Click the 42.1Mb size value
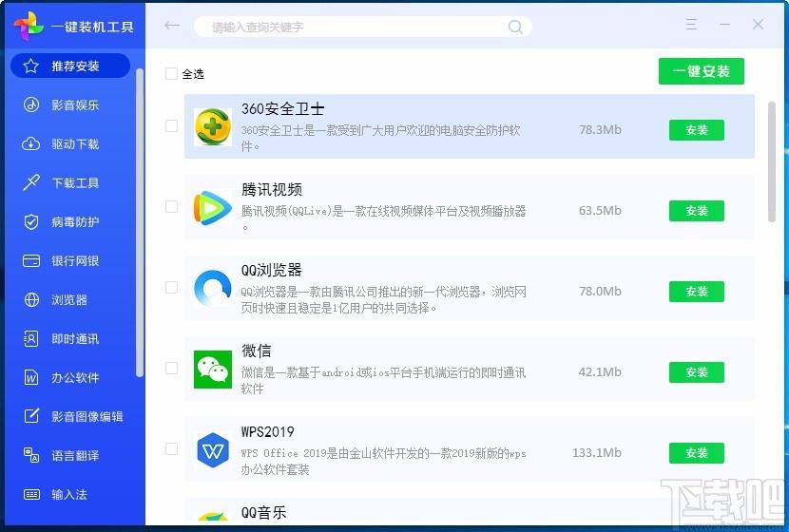Viewport: 789px width, 532px height. pos(600,372)
